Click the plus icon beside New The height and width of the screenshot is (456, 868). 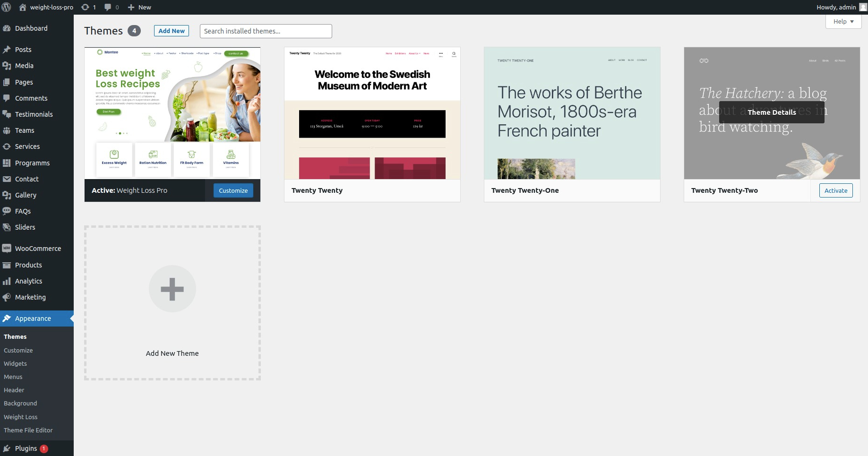[131, 7]
